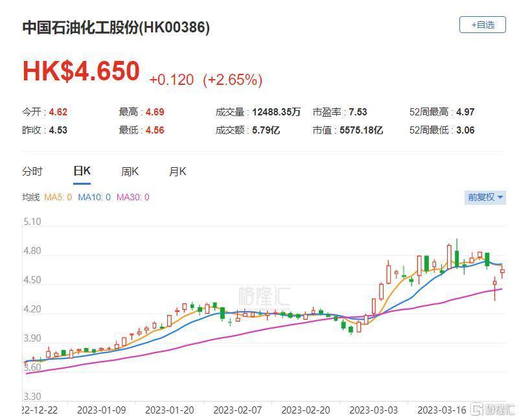Click the MA10: 0 indicator label

pos(94,198)
